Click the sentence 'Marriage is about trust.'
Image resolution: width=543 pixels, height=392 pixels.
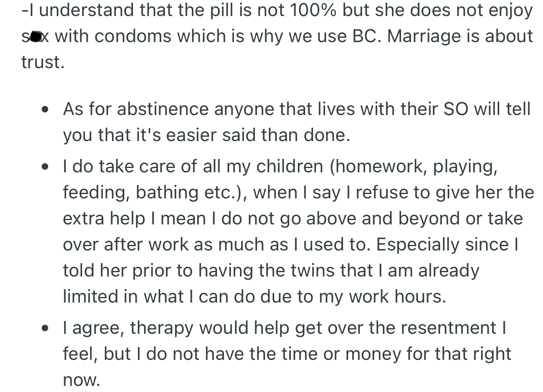pyautogui.click(x=459, y=36)
